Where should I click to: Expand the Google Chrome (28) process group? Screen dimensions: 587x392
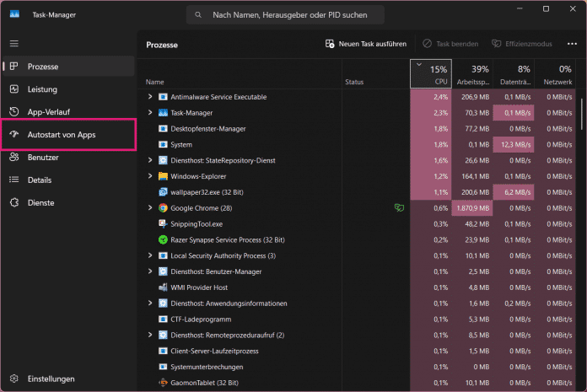150,208
